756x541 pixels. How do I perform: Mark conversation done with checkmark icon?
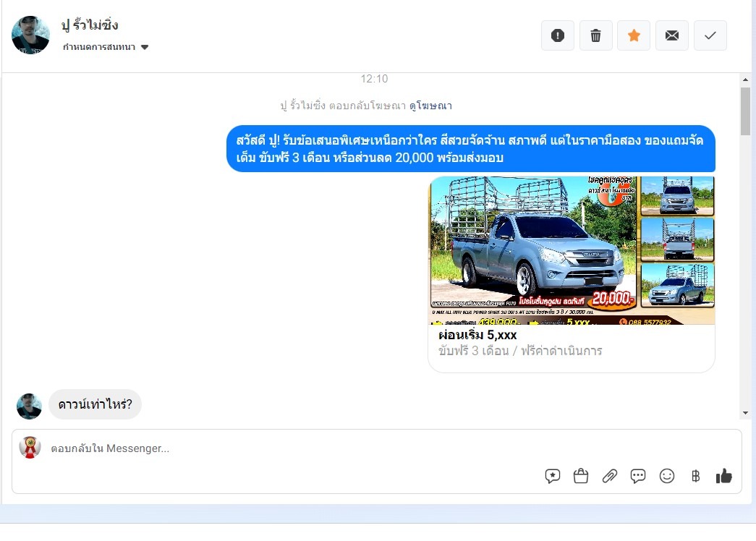tap(710, 35)
